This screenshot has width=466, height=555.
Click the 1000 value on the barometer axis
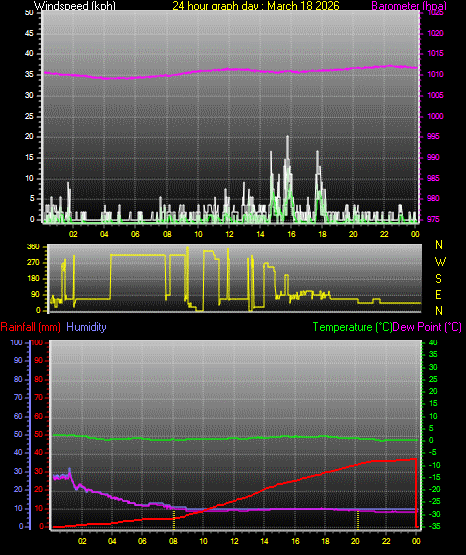pyautogui.click(x=436, y=116)
